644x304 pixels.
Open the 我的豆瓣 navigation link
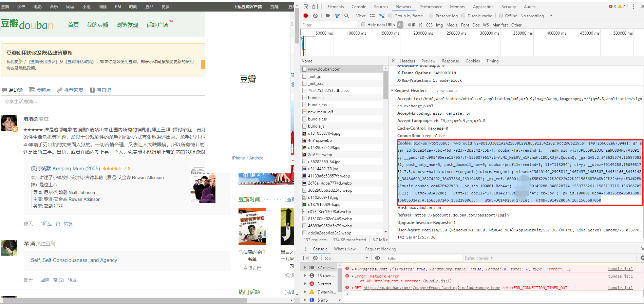(x=97, y=25)
